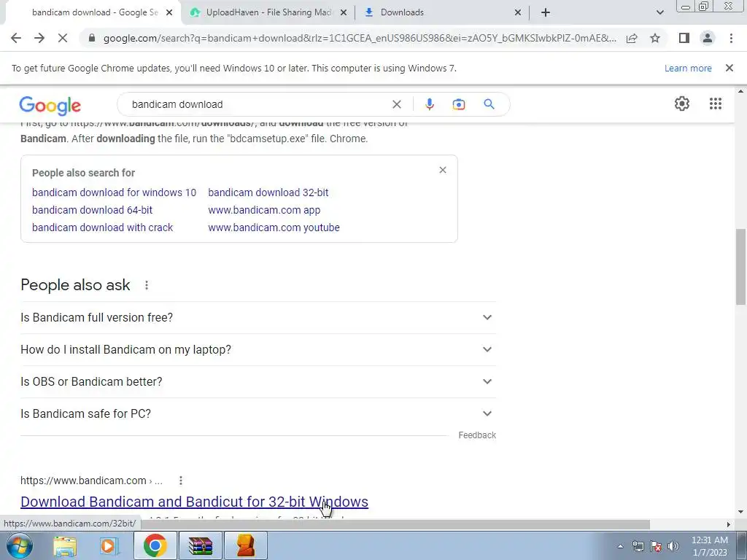
Task: Launch Windows Media Player from taskbar
Action: (x=109, y=545)
